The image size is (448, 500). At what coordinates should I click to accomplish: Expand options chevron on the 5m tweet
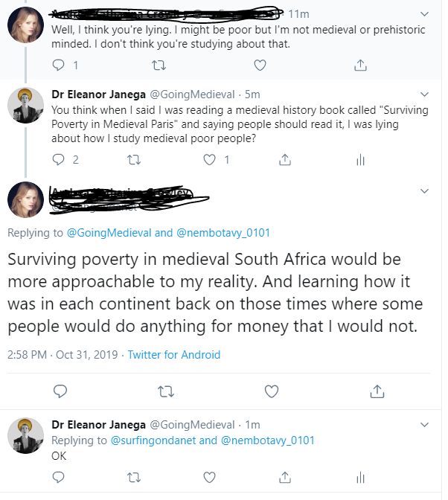click(424, 94)
